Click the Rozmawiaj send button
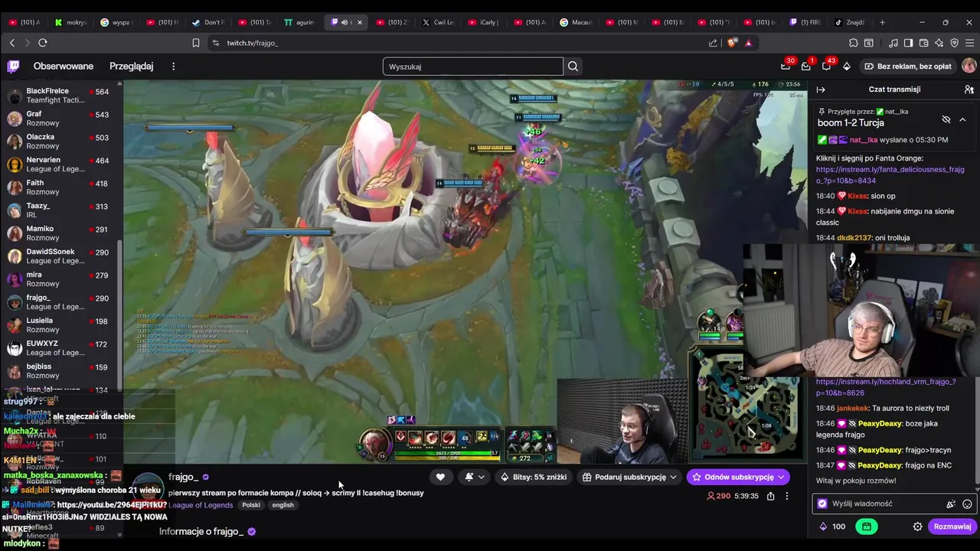The width and height of the screenshot is (980, 551). click(952, 527)
